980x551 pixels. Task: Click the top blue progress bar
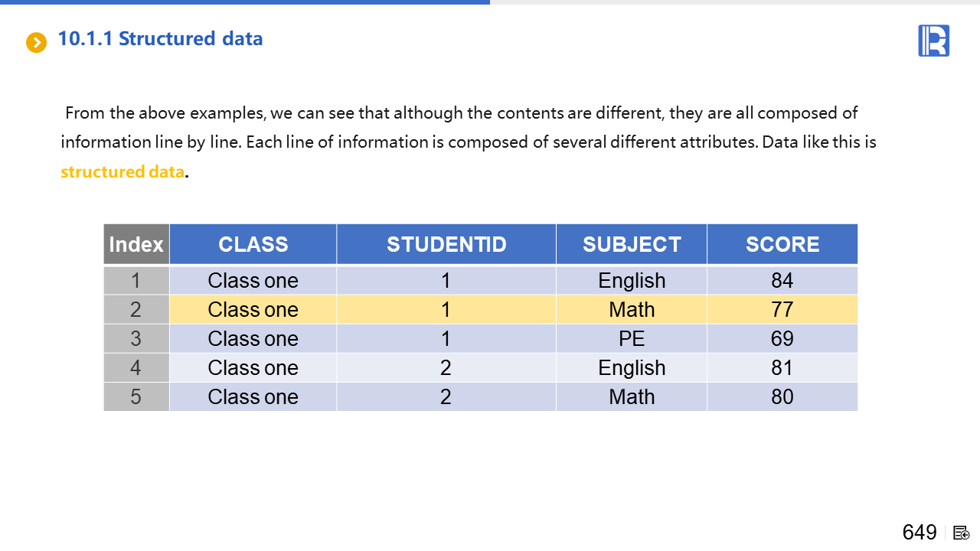pyautogui.click(x=245, y=2)
